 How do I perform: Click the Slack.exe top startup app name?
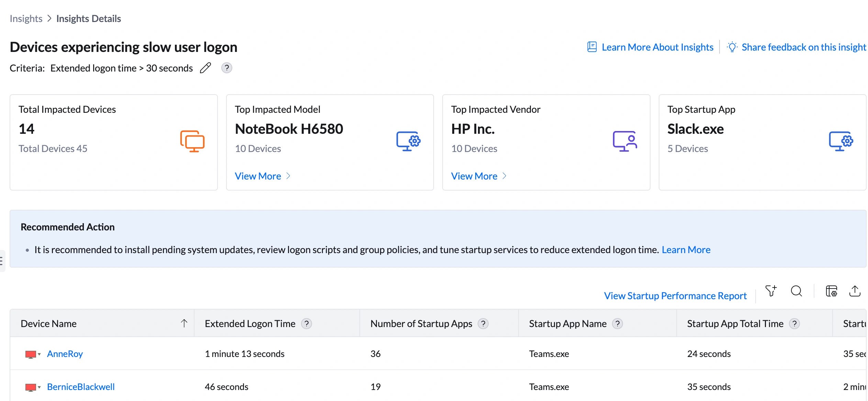pyautogui.click(x=695, y=129)
